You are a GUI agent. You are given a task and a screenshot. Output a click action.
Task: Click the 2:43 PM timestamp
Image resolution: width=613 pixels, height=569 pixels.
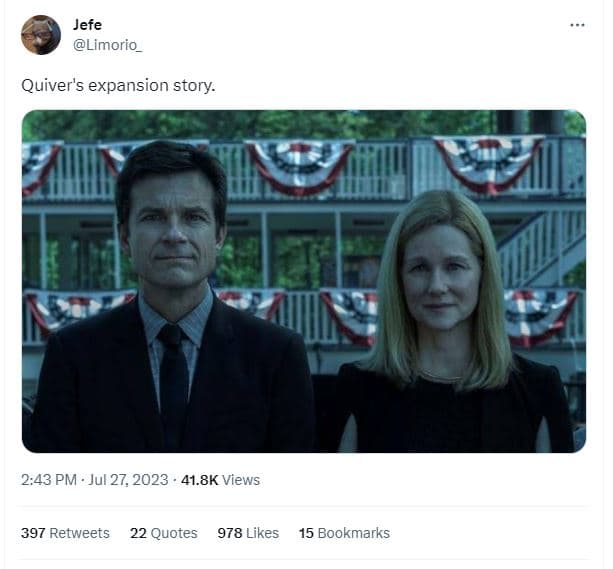tap(49, 480)
